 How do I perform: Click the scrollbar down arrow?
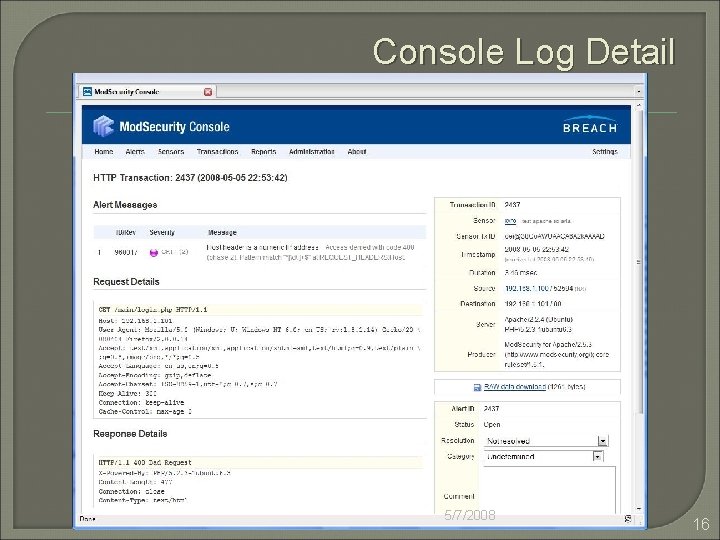(639, 509)
